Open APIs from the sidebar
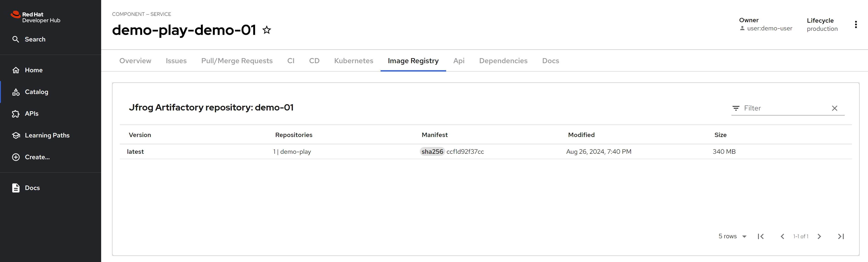The width and height of the screenshot is (868, 262). click(x=31, y=114)
